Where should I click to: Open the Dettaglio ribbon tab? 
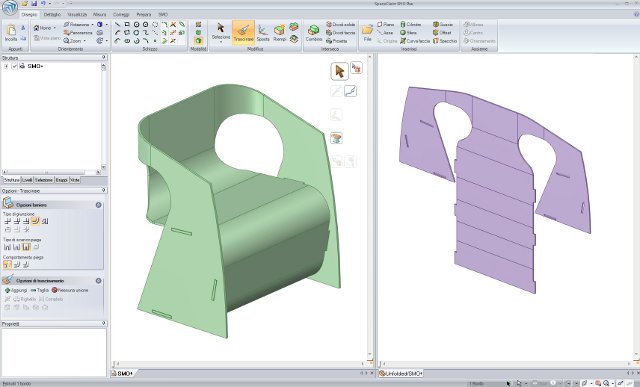coord(52,14)
